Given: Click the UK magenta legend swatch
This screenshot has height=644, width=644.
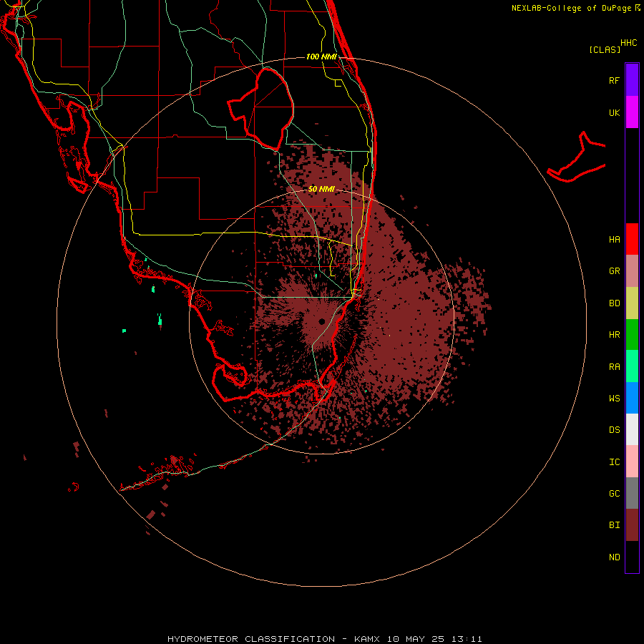Looking at the screenshot, I should [632, 112].
